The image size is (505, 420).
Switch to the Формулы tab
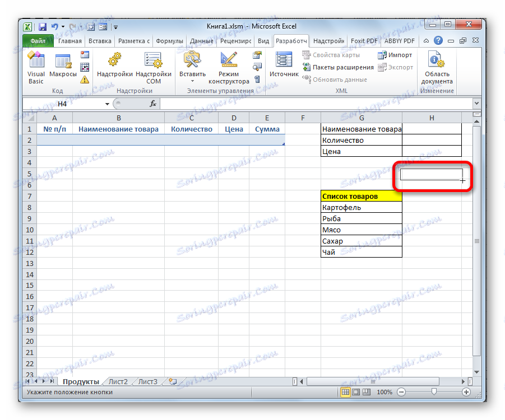pyautogui.click(x=169, y=41)
